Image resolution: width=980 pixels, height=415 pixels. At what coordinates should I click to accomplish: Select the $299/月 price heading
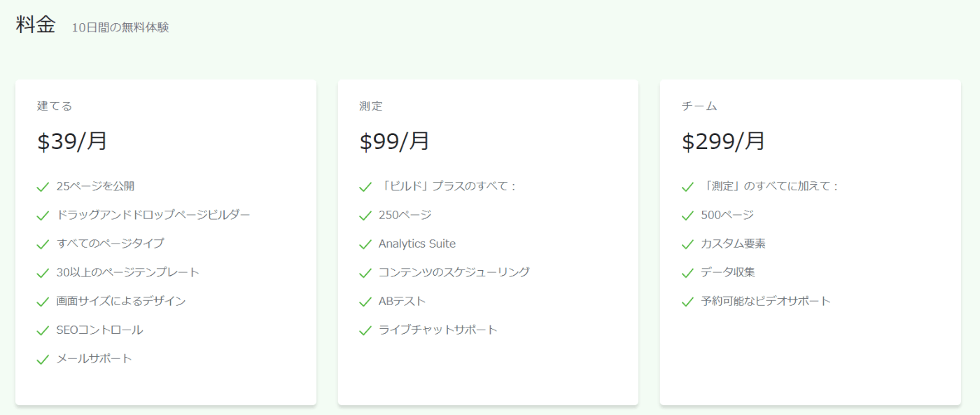coord(723,141)
